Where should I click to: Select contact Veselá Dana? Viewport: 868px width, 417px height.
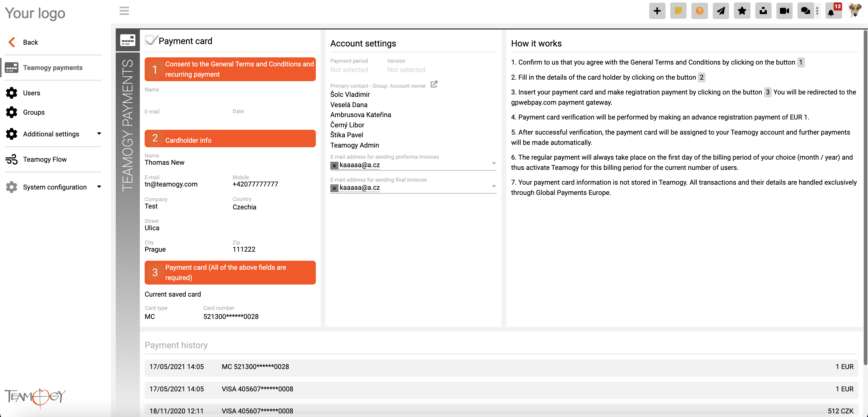click(349, 105)
